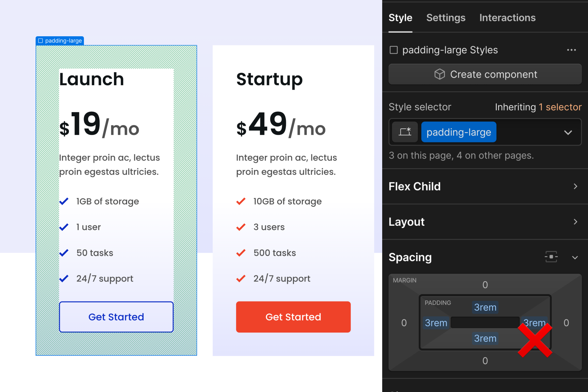Click the Launch plan 24/7 support text

coord(105,279)
